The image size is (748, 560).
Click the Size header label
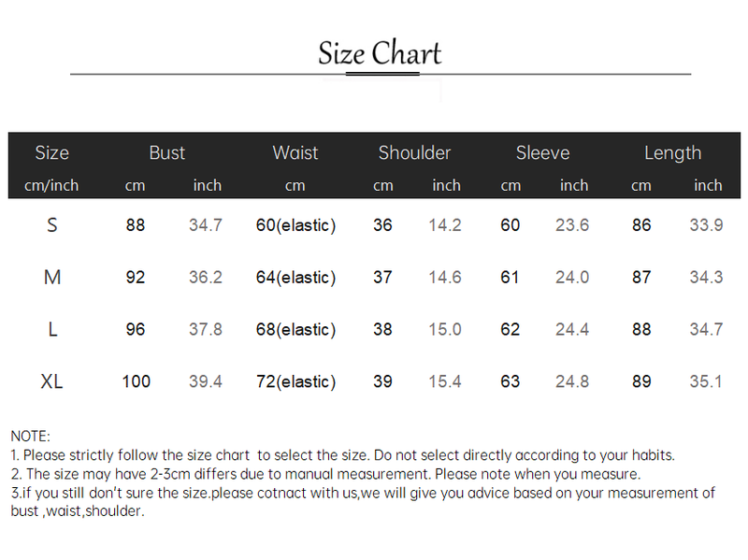pyautogui.click(x=52, y=152)
